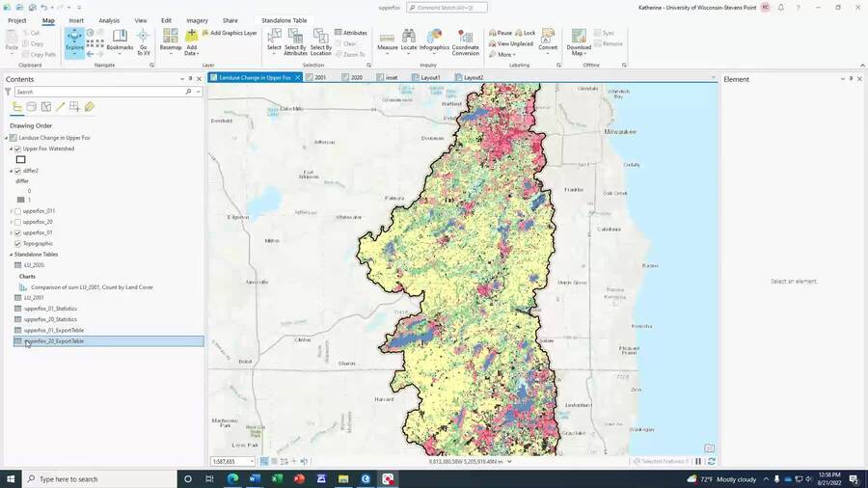The height and width of the screenshot is (488, 868).
Task: Select List By Snapping icon
Action: tap(74, 107)
